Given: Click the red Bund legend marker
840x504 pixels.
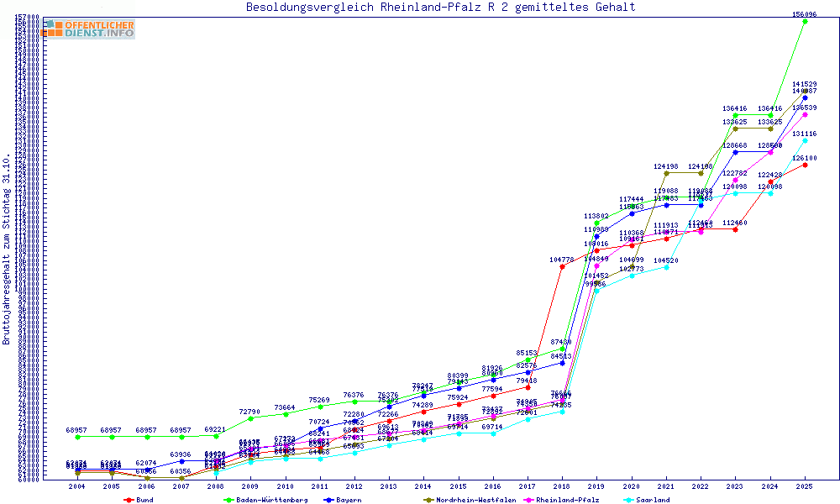Looking at the screenshot, I should [x=129, y=500].
